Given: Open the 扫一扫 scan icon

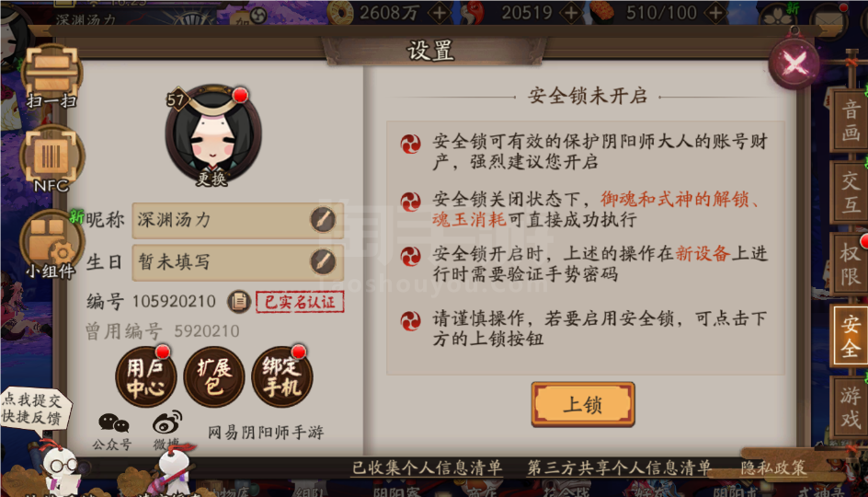Looking at the screenshot, I should (x=52, y=75).
